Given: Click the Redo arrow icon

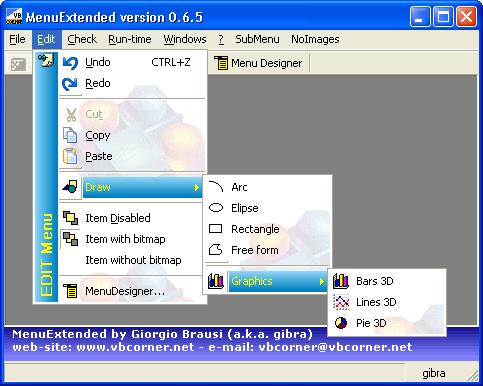Looking at the screenshot, I should [70, 84].
